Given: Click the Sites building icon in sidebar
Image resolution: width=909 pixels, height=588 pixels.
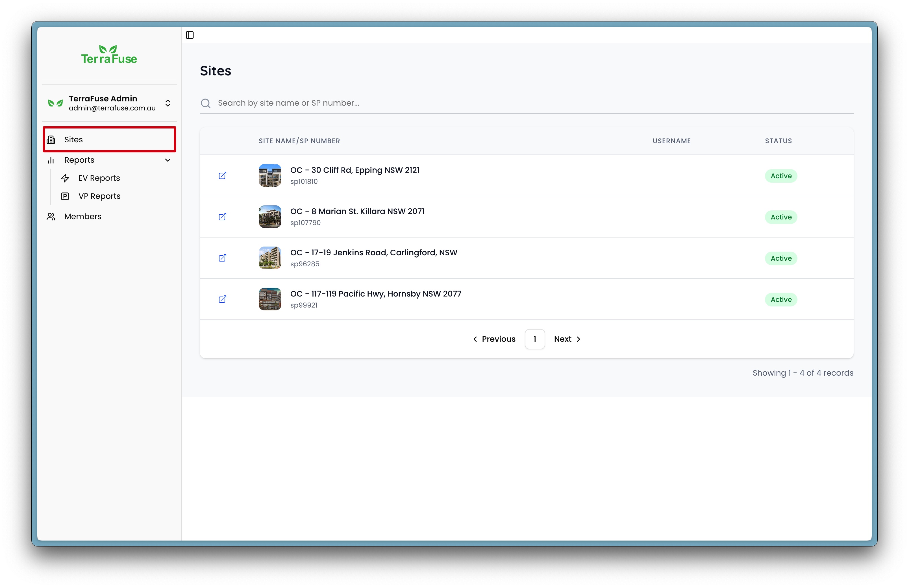Looking at the screenshot, I should click(51, 139).
